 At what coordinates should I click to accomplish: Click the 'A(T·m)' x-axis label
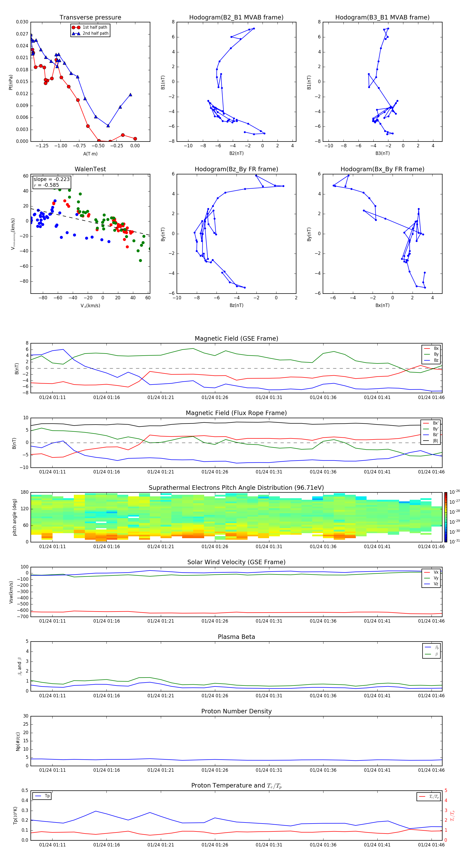coord(90,154)
